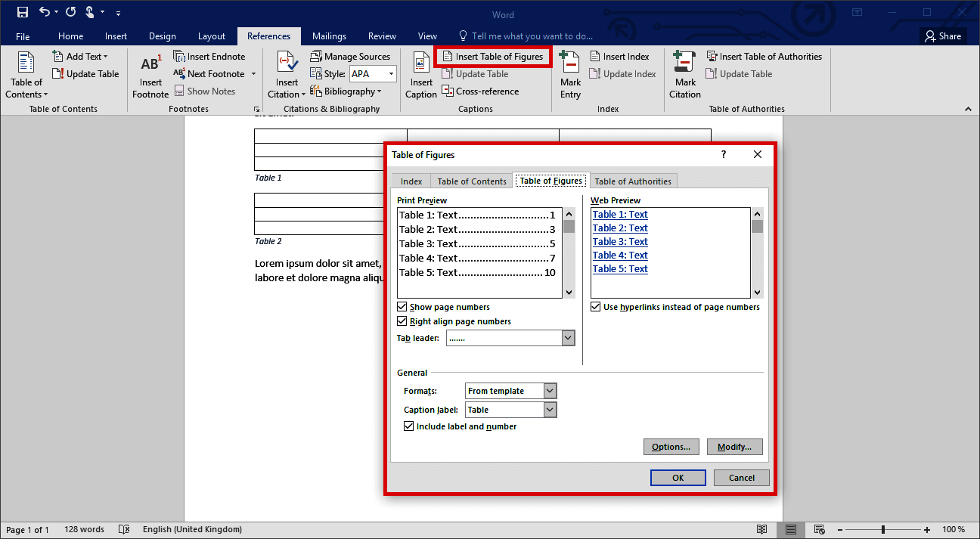This screenshot has width=980, height=539.
Task: Click Insert Table of Figures
Action: (x=493, y=56)
